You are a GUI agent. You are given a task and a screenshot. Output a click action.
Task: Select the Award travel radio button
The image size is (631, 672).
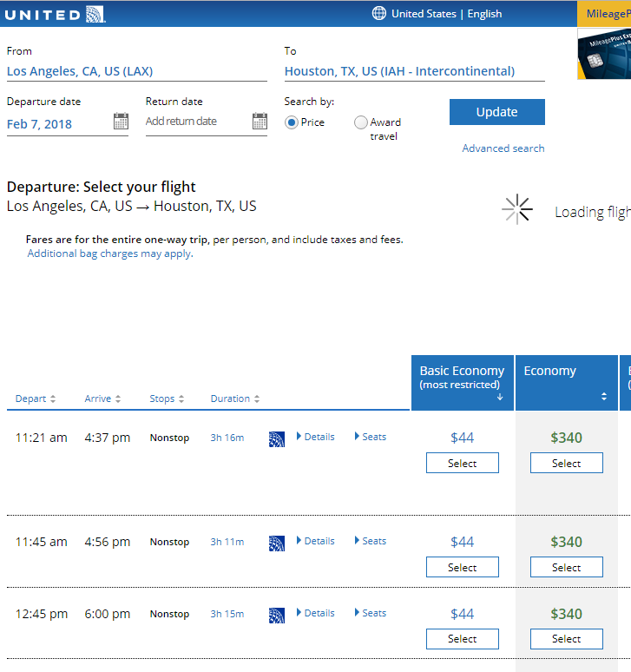pos(361,122)
